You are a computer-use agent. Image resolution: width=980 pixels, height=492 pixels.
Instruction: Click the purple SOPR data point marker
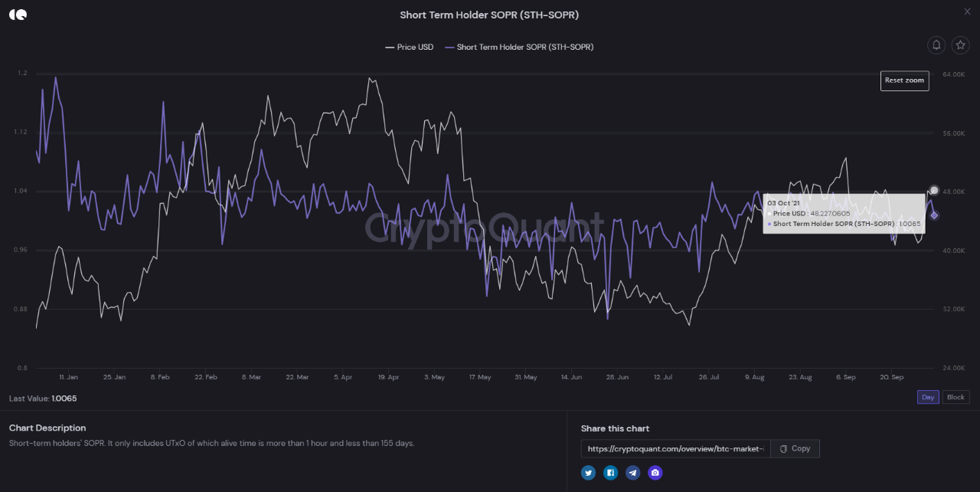pyautogui.click(x=934, y=215)
